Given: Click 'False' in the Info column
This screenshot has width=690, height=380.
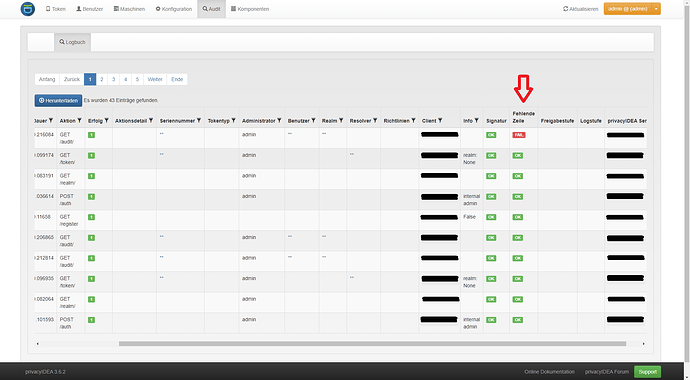Looking at the screenshot, I should coord(469,217).
